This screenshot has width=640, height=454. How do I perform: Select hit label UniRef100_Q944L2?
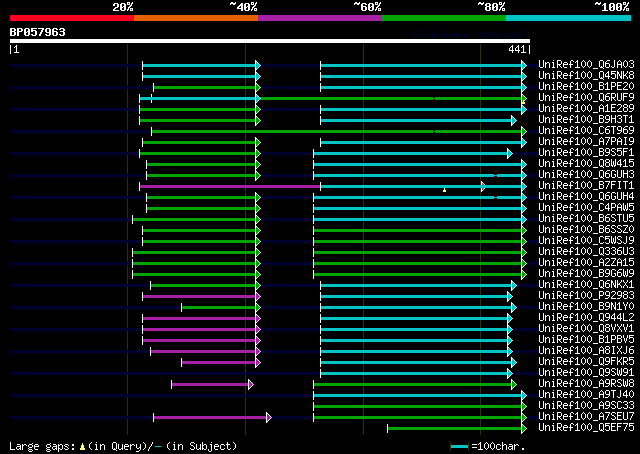[586, 318]
